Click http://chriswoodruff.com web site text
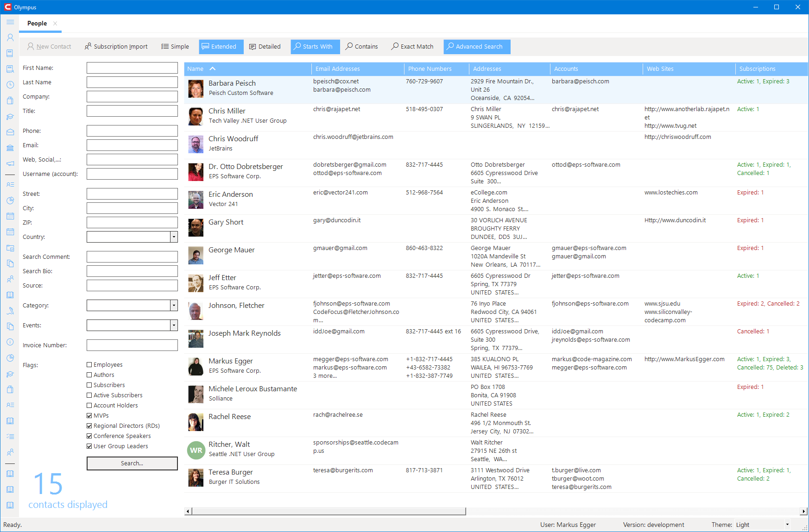 coord(677,137)
